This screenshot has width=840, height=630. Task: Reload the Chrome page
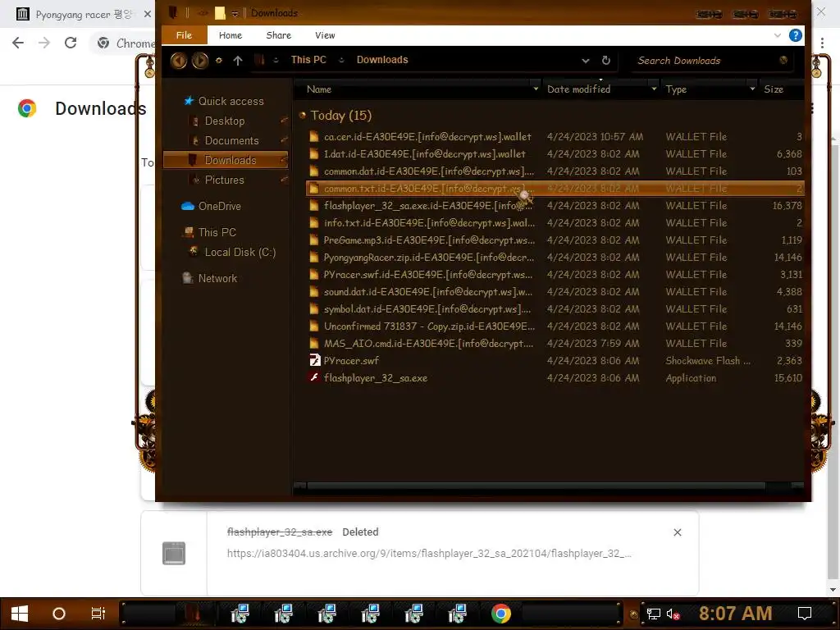pos(71,43)
